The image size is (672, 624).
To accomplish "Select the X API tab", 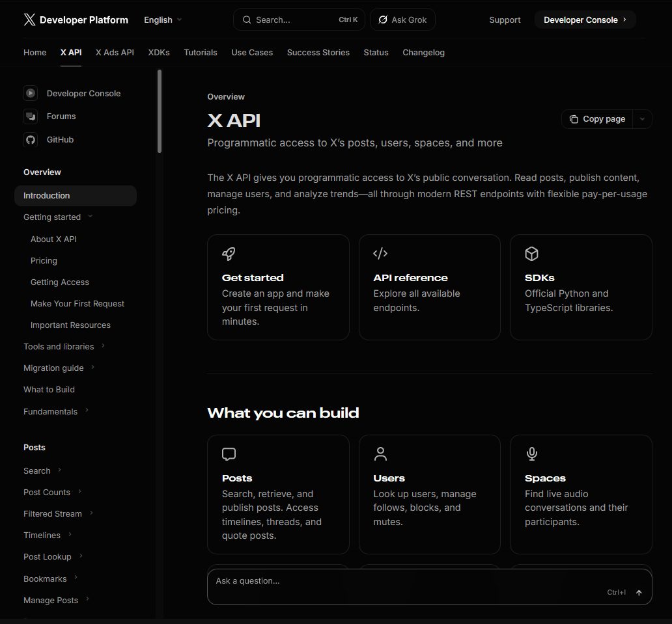I will [71, 52].
